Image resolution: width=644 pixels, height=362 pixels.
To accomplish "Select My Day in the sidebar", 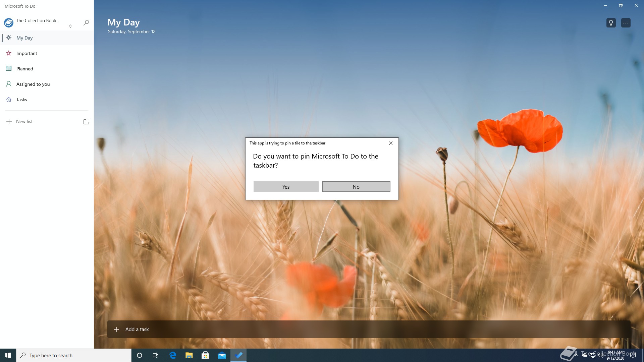I will pos(24,38).
